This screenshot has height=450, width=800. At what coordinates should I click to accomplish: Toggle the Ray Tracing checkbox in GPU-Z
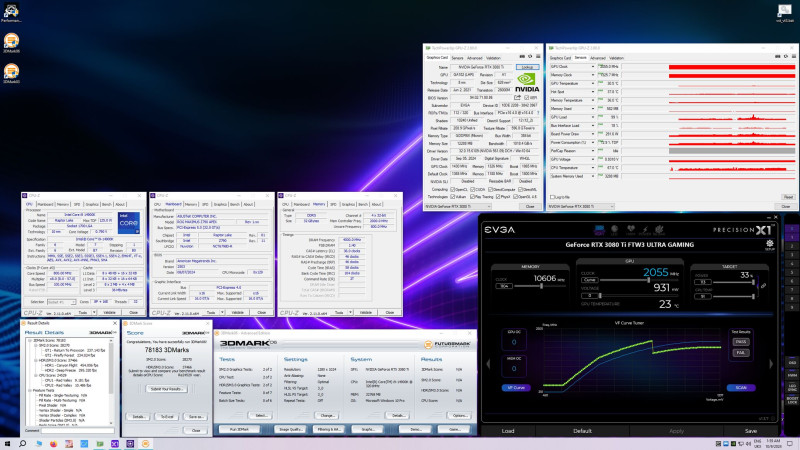click(x=472, y=196)
